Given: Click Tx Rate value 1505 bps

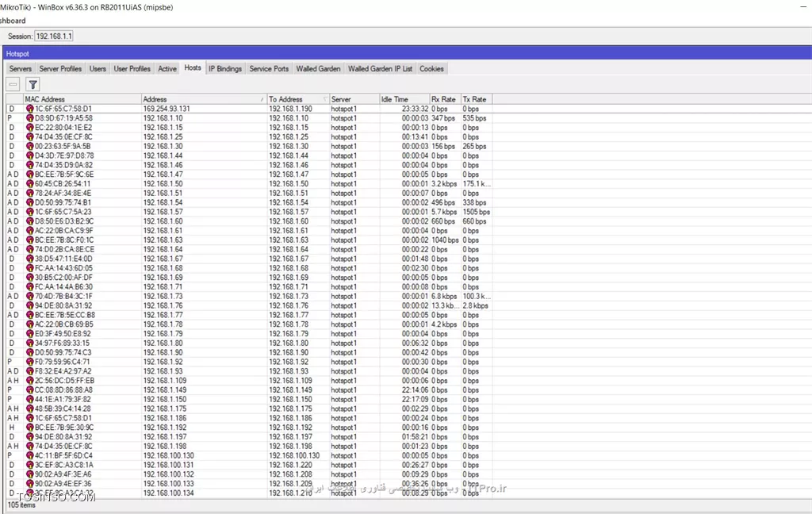Looking at the screenshot, I should coord(476,212).
